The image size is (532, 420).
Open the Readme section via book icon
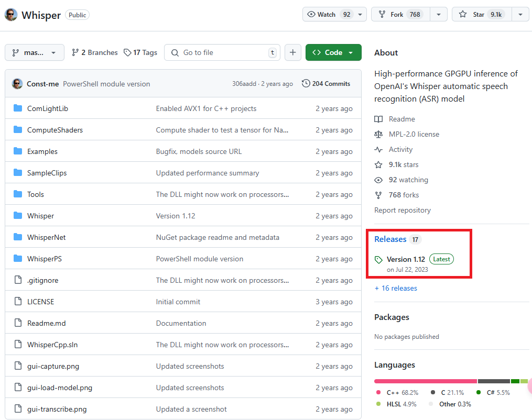point(378,119)
